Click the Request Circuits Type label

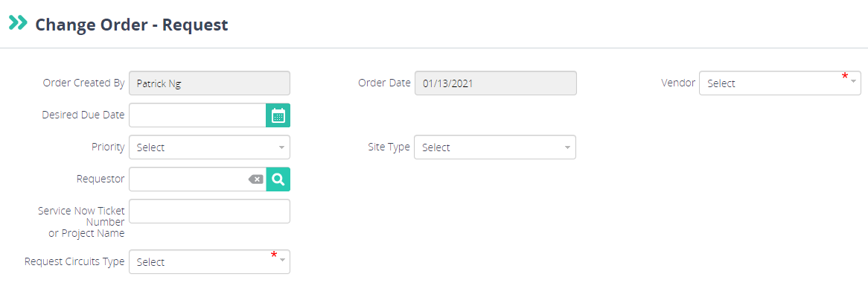74,261
